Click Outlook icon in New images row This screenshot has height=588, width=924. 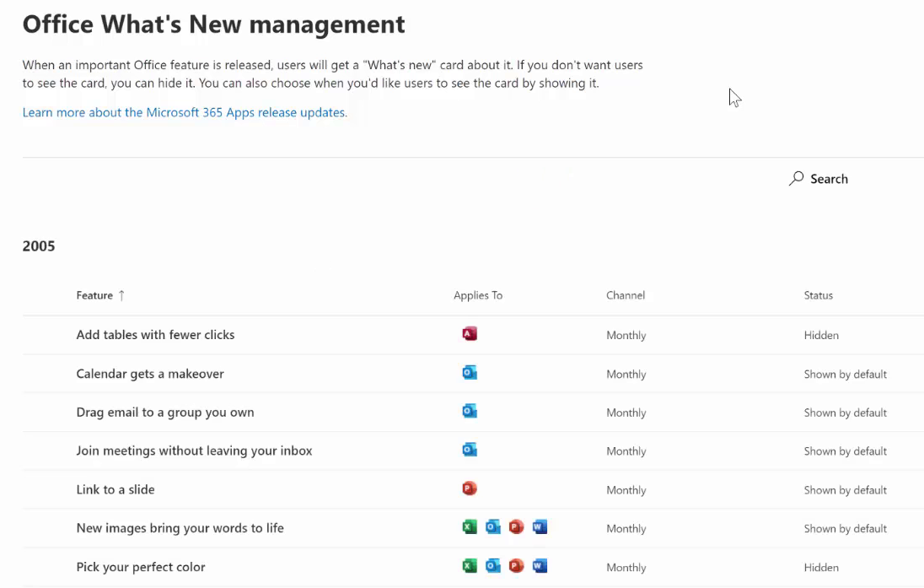point(493,526)
